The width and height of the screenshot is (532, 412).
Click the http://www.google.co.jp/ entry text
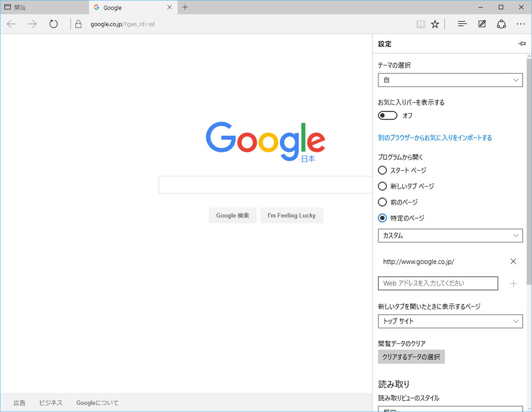pos(419,262)
